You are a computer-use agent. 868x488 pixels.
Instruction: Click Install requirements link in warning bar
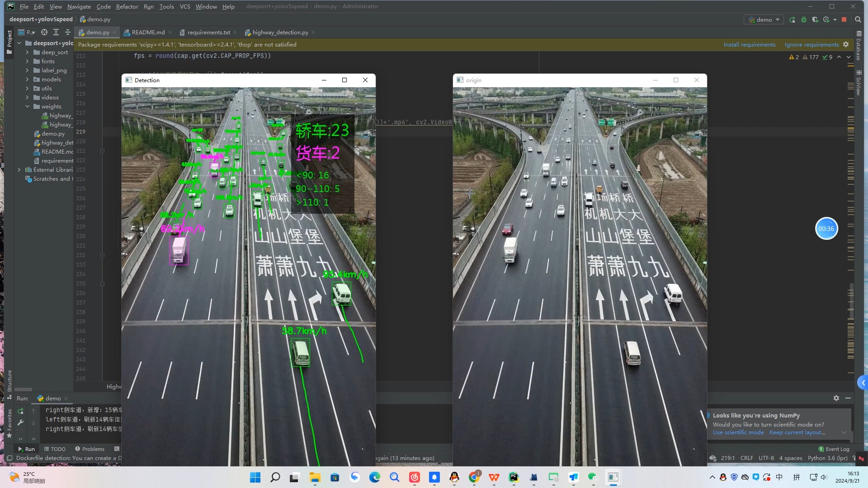750,45
